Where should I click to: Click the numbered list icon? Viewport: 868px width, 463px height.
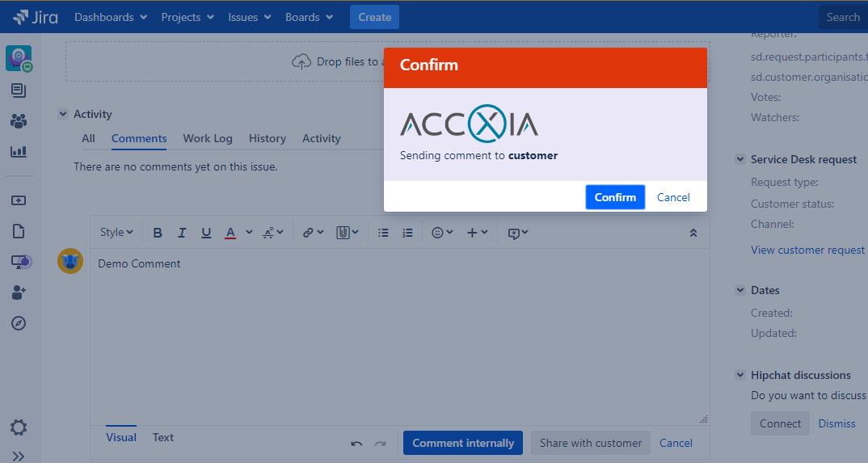coord(408,233)
